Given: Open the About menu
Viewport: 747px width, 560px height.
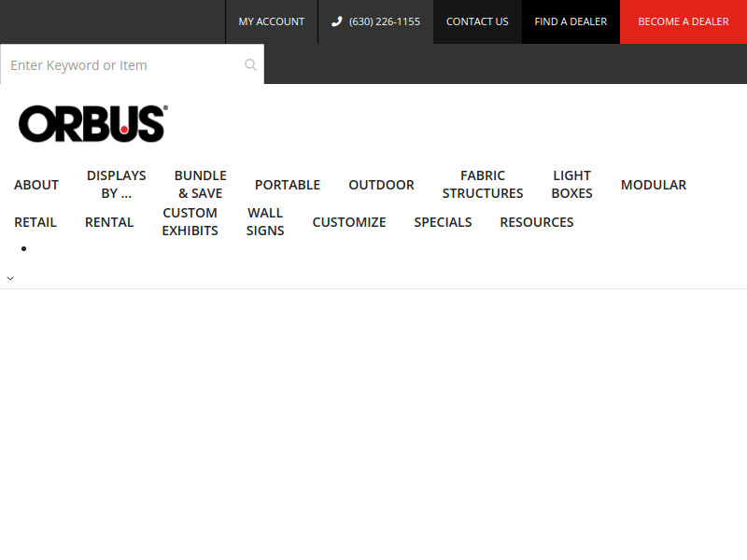Looking at the screenshot, I should coord(36,185).
